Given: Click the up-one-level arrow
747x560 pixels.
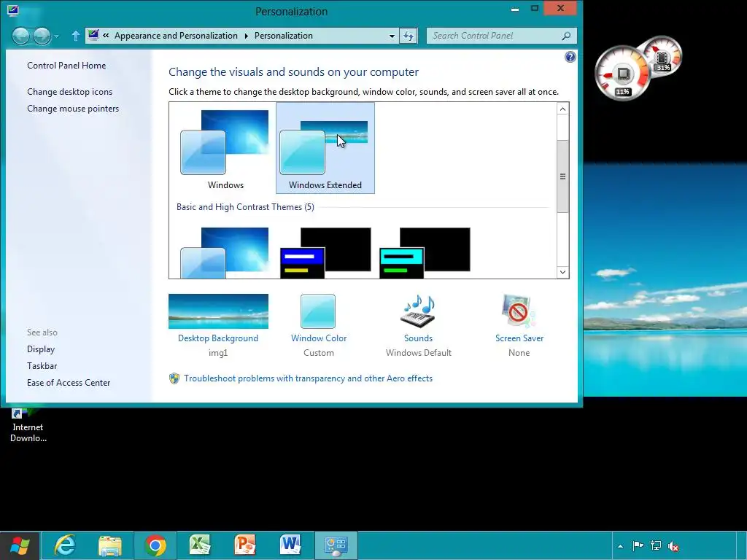Looking at the screenshot, I should coord(75,36).
